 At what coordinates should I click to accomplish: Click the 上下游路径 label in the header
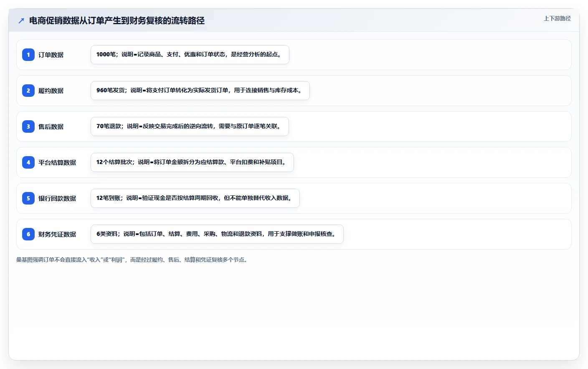tap(557, 18)
